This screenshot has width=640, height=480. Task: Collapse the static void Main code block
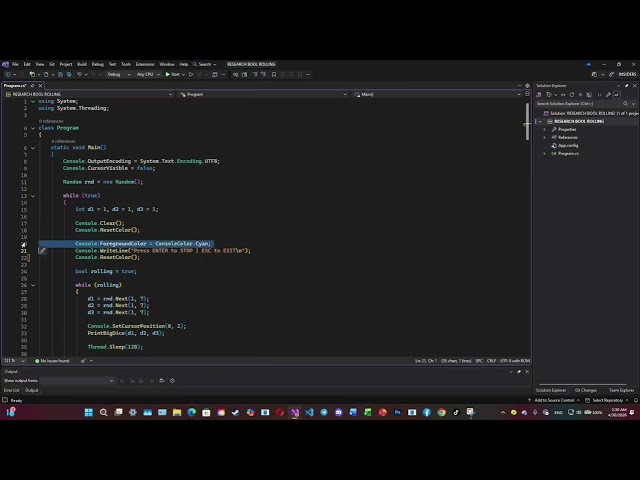[33, 148]
